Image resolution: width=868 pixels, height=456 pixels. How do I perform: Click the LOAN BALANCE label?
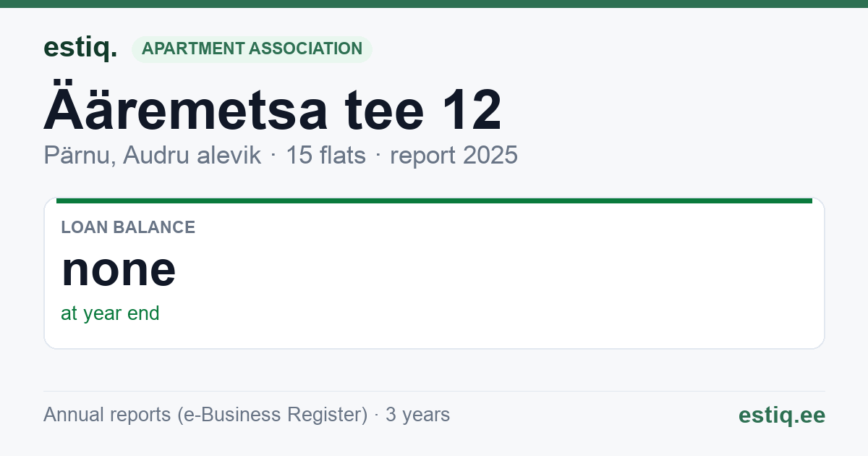(x=128, y=227)
